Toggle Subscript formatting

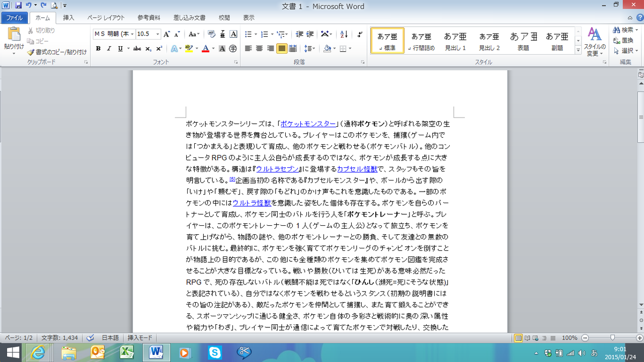tap(148, 49)
